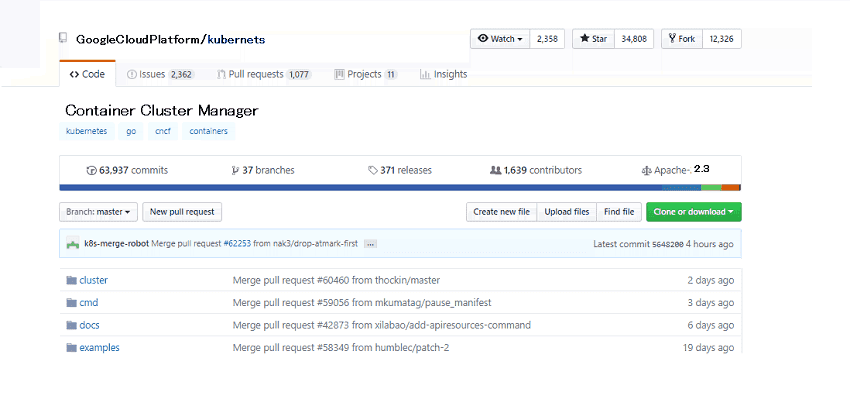Open the k8s-merge-robot author link

117,243
